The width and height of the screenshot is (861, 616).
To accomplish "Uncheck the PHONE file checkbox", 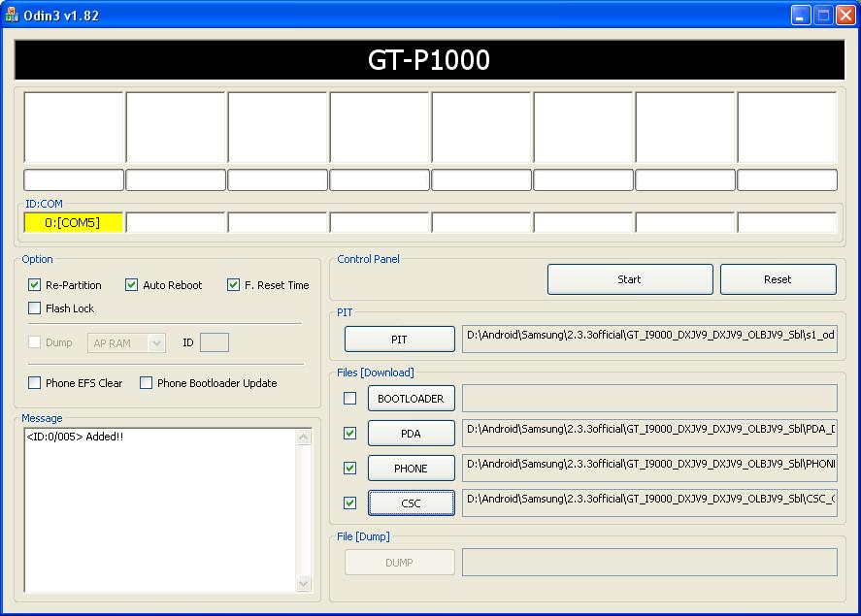I will 349,468.
